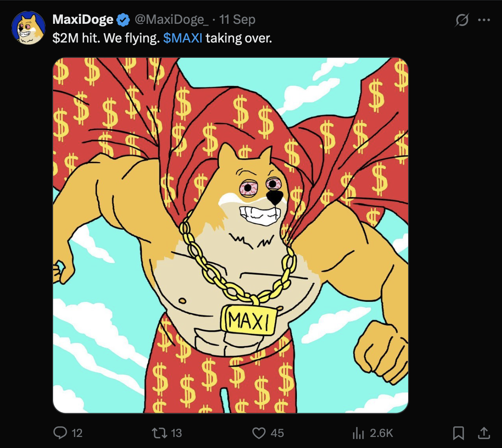Image resolution: width=502 pixels, height=448 pixels.
Task: Open the MaxiDoge profile avatar
Action: [x=28, y=28]
